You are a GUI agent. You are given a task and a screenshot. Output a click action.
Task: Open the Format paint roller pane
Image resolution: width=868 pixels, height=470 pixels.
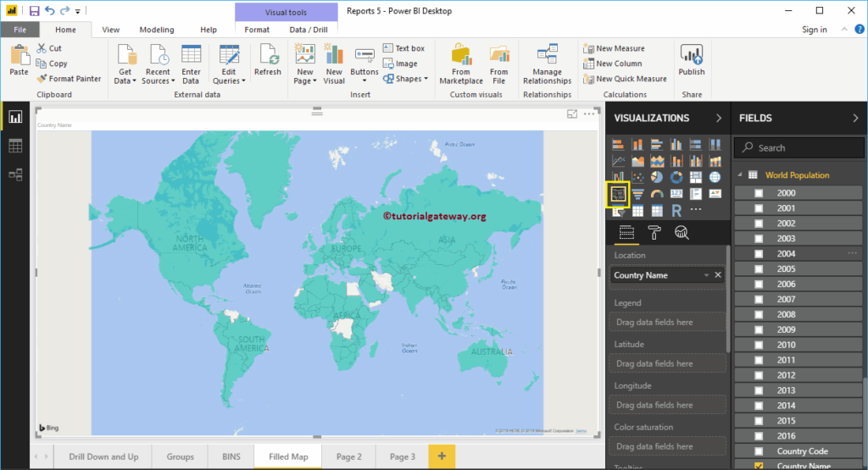click(x=654, y=233)
